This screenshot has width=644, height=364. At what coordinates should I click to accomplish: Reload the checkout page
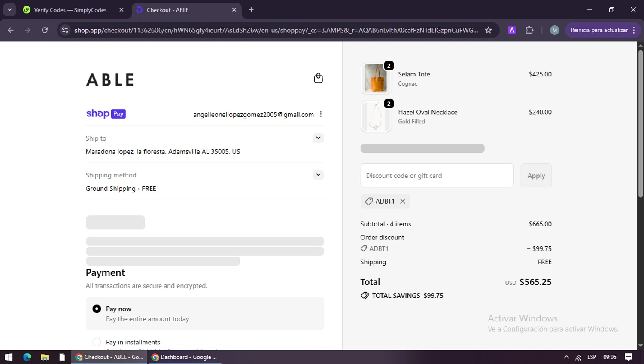pyautogui.click(x=45, y=30)
